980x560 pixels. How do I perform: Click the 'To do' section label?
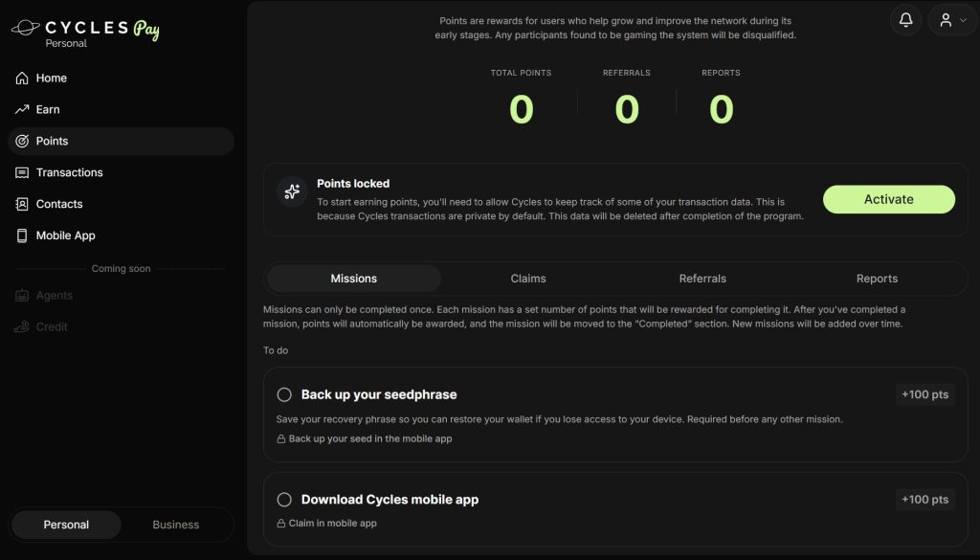276,350
